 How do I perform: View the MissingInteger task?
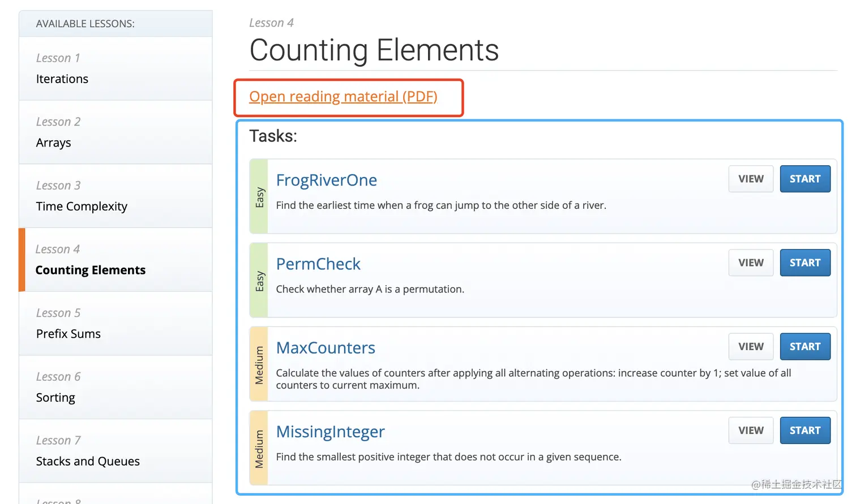pos(751,430)
